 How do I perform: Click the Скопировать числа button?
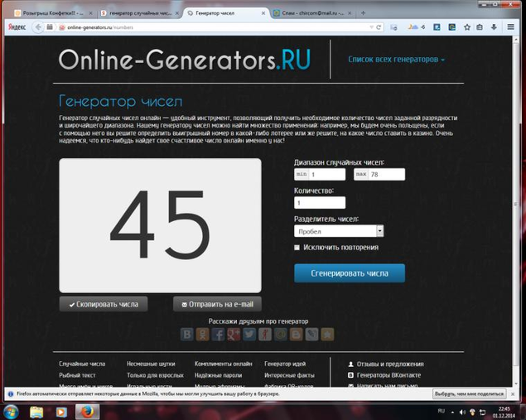[x=104, y=304]
